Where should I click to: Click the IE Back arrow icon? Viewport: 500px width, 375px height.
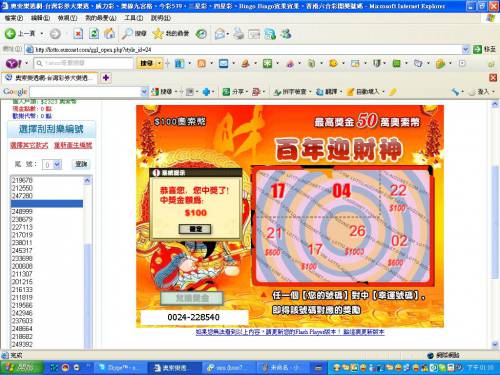point(10,34)
